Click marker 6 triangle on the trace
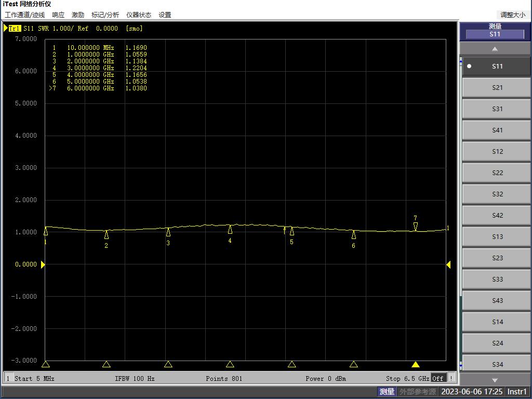 (x=354, y=235)
